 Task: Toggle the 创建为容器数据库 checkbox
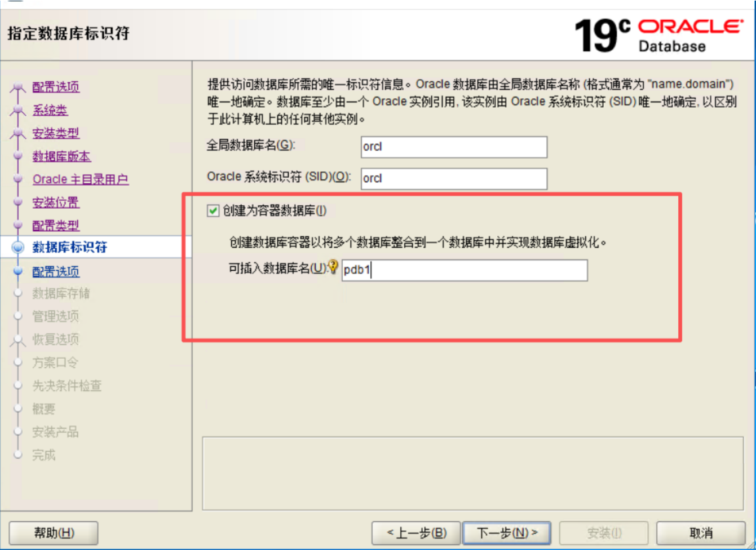pyautogui.click(x=213, y=211)
